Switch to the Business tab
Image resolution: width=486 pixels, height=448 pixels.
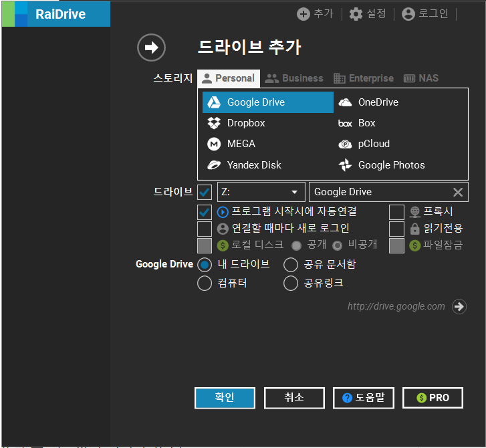[x=294, y=78]
